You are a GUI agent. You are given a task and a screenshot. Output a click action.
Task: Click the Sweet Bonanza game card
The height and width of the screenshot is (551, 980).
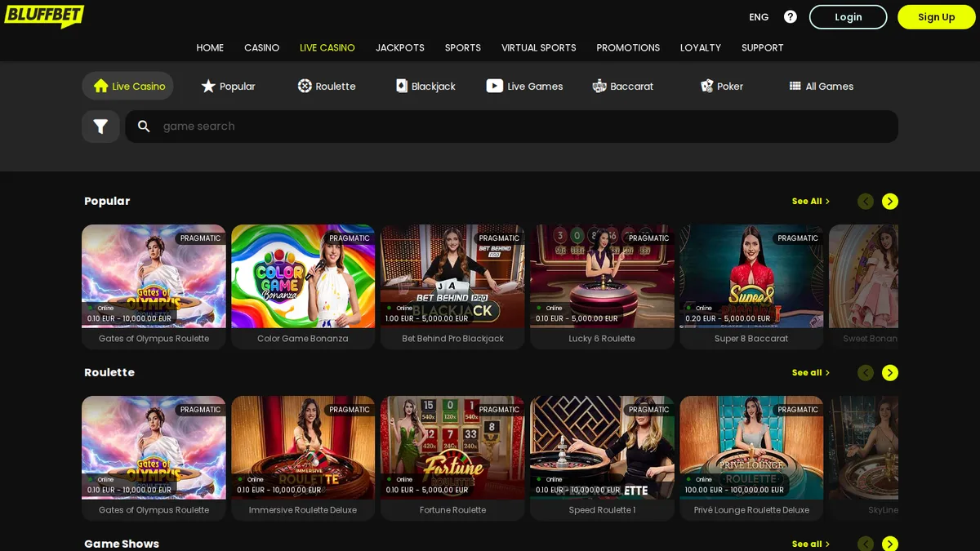click(x=864, y=287)
